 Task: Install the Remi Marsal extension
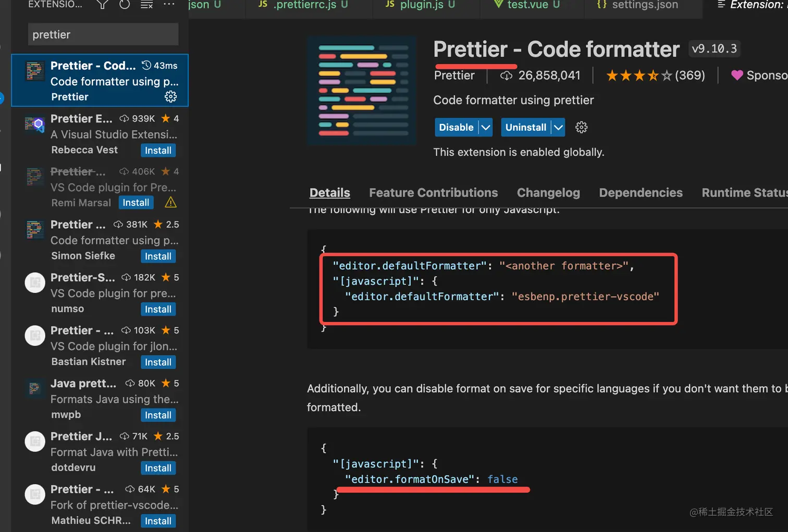pyautogui.click(x=136, y=203)
